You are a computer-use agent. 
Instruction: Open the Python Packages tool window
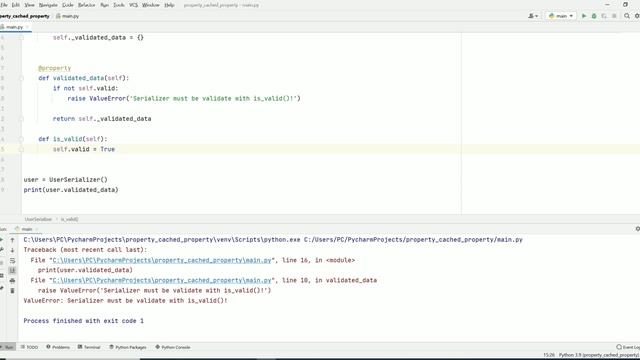(128, 347)
